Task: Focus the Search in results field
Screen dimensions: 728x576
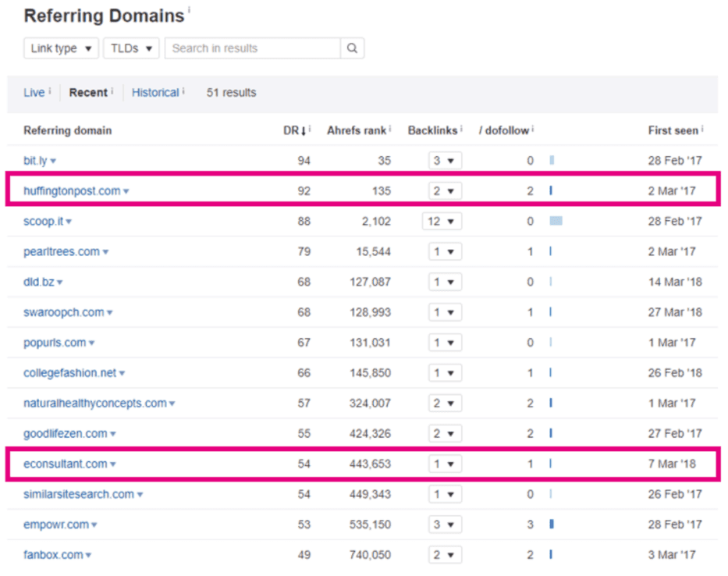Action: pos(253,48)
